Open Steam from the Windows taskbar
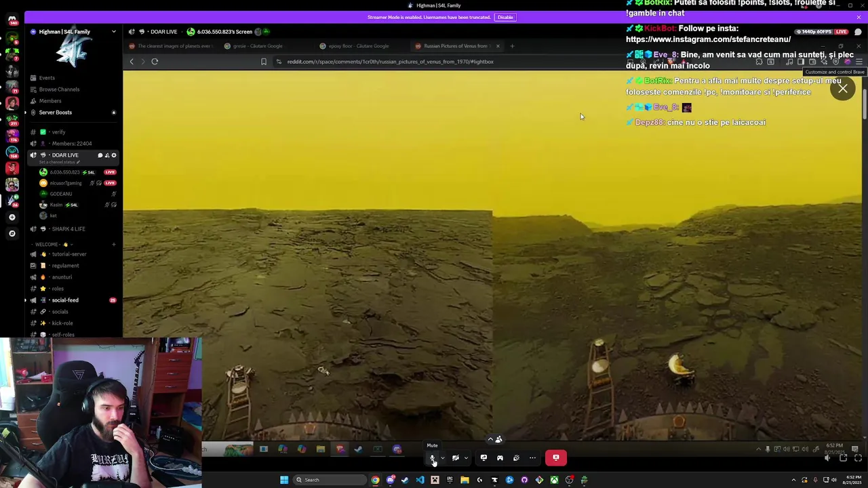Image resolution: width=868 pixels, height=488 pixels. [x=405, y=480]
